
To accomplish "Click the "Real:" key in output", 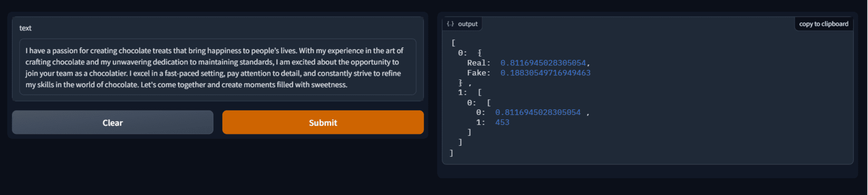I will pyautogui.click(x=478, y=63).
